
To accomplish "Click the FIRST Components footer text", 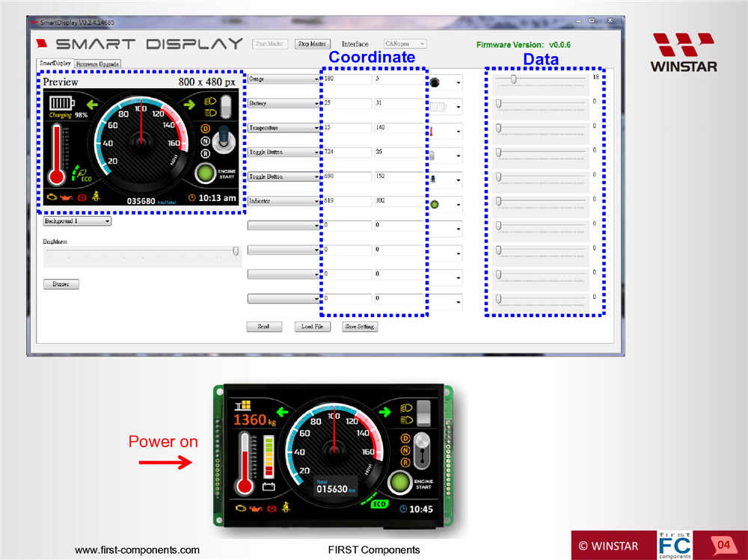I will [x=374, y=550].
